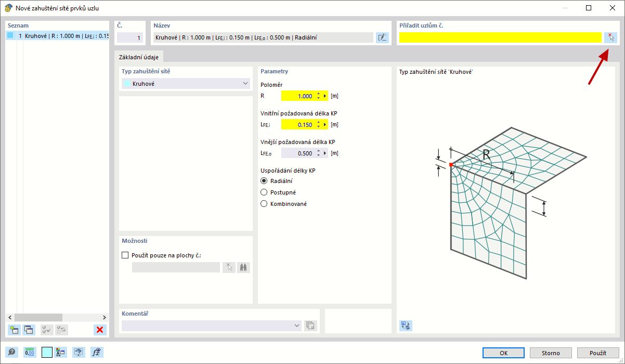Viewport: 625px width, 364px height.
Task: Click the copy/duplicate item icon below list
Action: click(29, 329)
